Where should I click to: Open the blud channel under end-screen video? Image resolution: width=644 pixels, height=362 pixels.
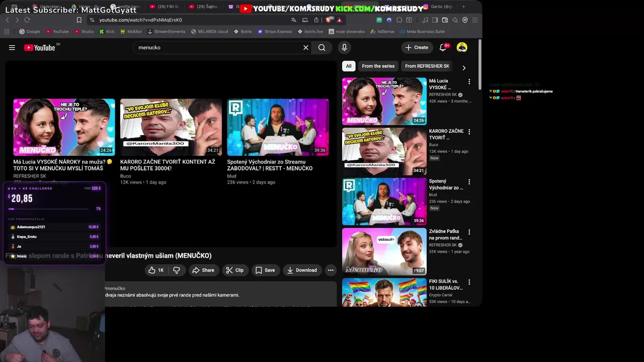(231, 176)
